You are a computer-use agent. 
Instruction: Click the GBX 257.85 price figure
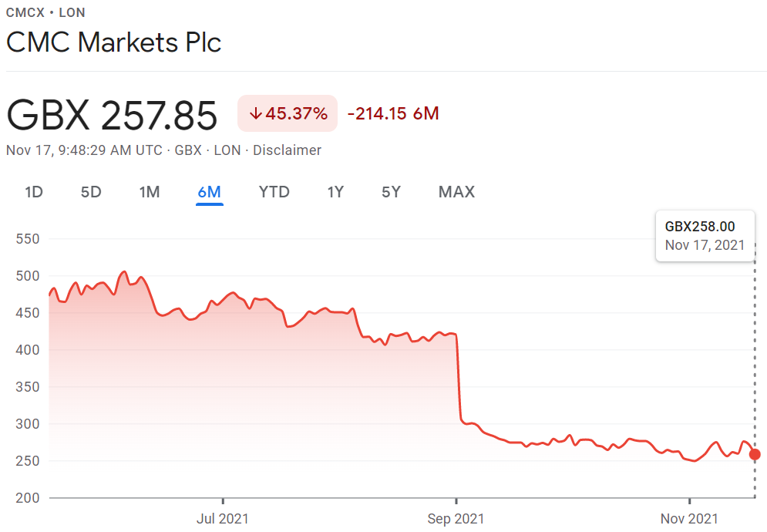pos(113,116)
